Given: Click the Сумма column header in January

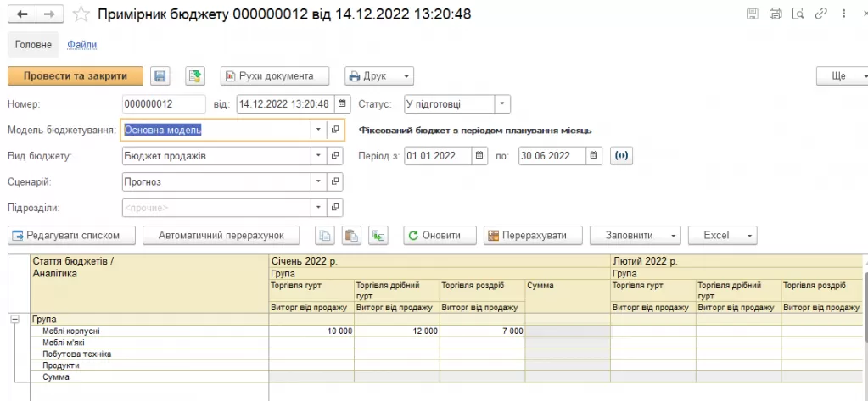Looking at the screenshot, I should (x=568, y=296).
